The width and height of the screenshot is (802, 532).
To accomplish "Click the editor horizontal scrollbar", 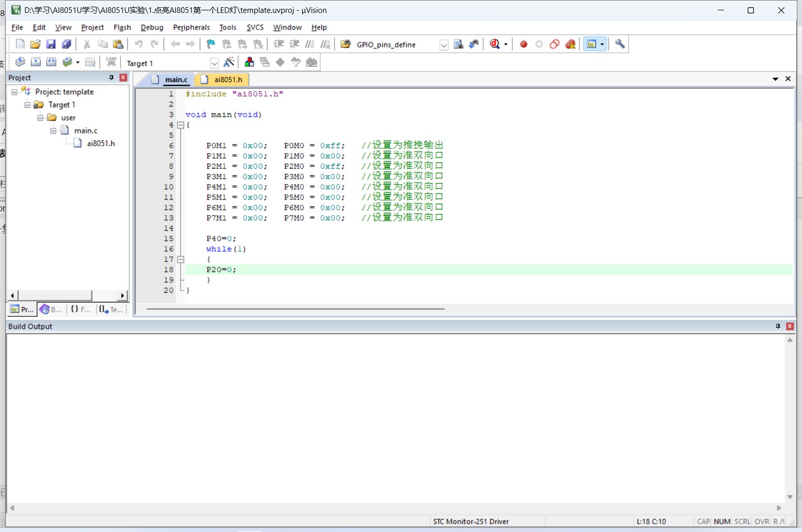I will pyautogui.click(x=295, y=309).
